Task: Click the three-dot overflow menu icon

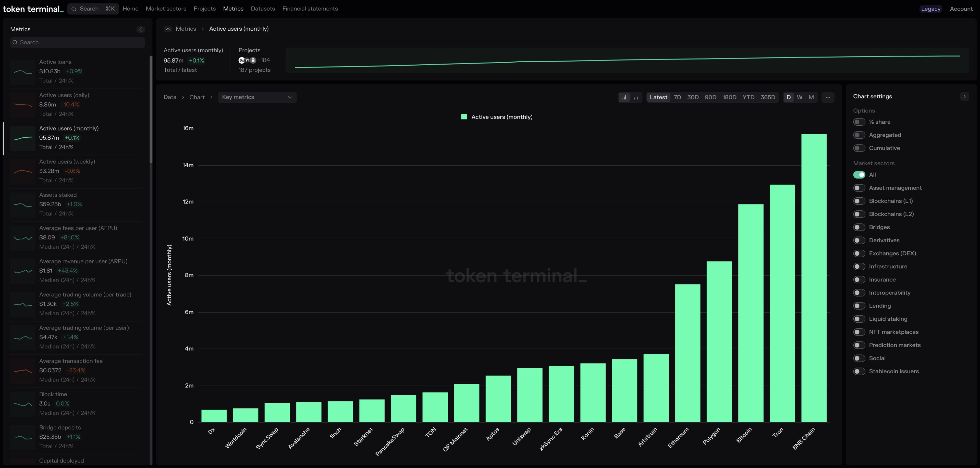Action: [828, 98]
